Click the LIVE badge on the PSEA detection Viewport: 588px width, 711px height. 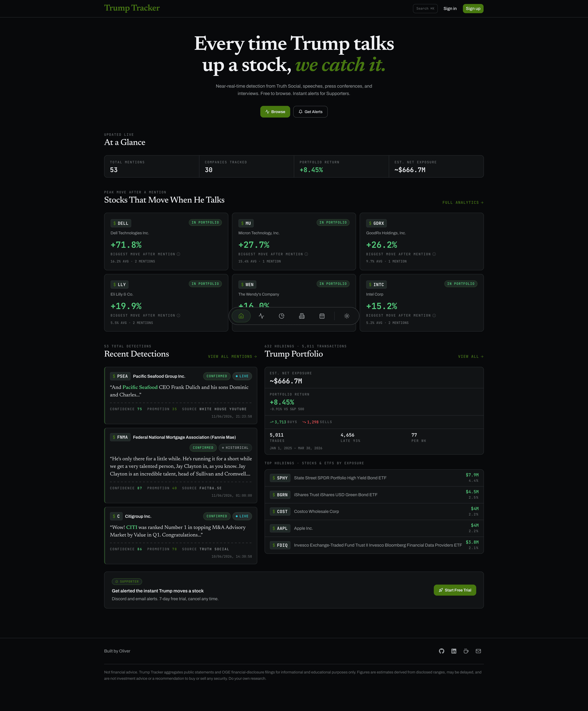tap(242, 376)
